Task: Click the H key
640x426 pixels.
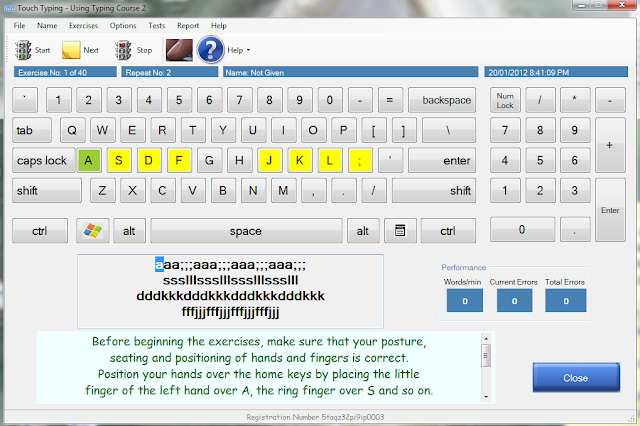Action: [239, 160]
